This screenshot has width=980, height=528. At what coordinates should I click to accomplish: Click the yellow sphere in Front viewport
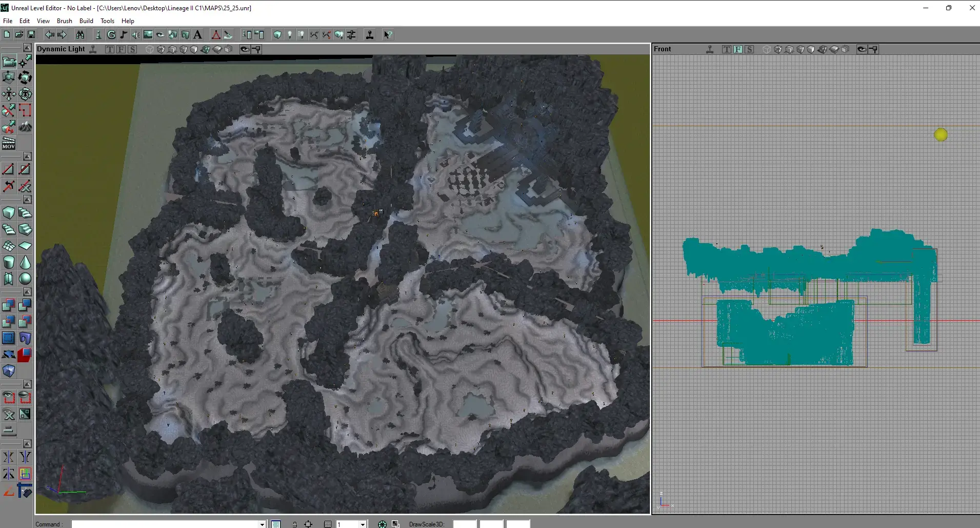pos(941,135)
